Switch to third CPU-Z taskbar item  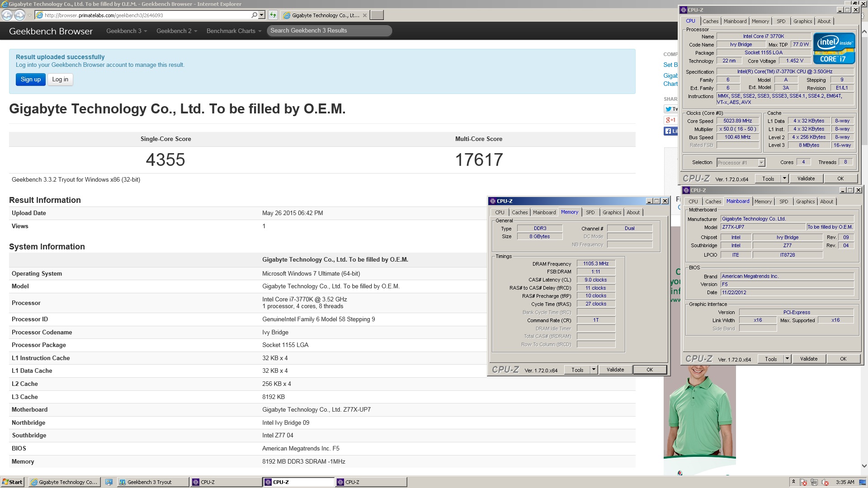click(x=371, y=482)
